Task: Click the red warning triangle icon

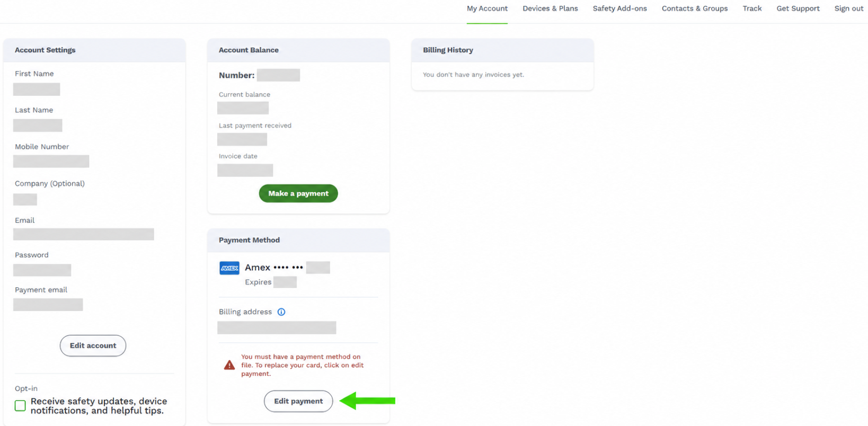Action: point(229,365)
